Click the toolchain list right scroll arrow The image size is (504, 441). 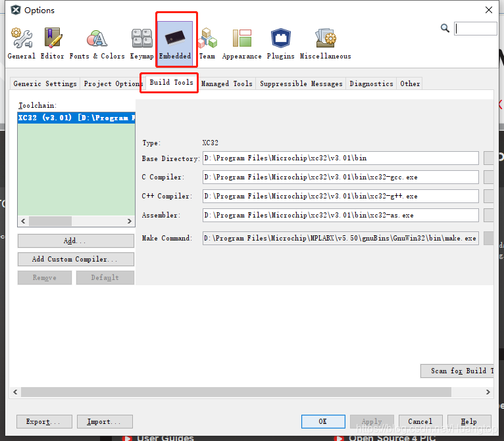tap(129, 221)
